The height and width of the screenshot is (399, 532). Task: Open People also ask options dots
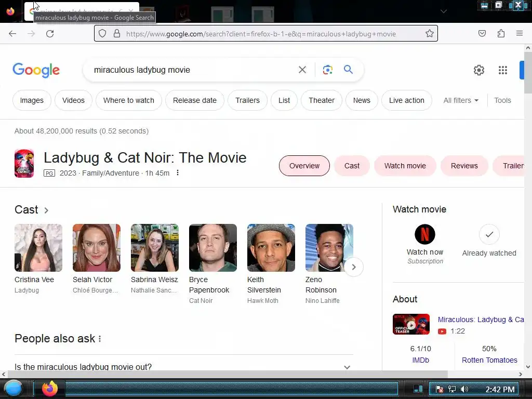tap(100, 339)
